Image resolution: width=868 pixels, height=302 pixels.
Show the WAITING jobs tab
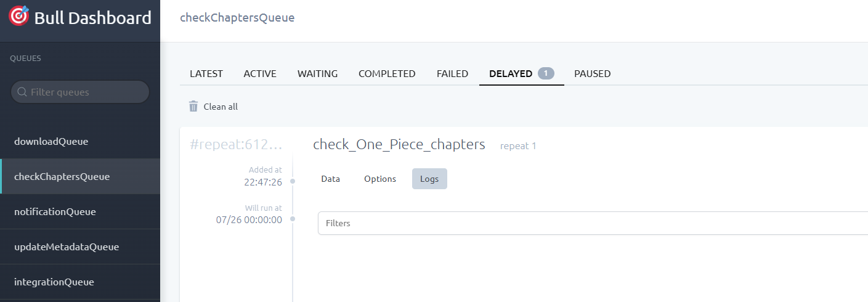click(318, 73)
